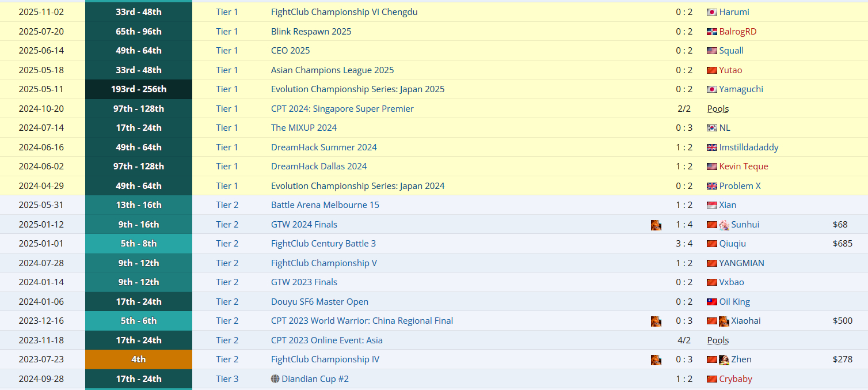Click Tier 2 link in GTW 2023 Finals row
This screenshot has width=868, height=390.
[x=227, y=282]
